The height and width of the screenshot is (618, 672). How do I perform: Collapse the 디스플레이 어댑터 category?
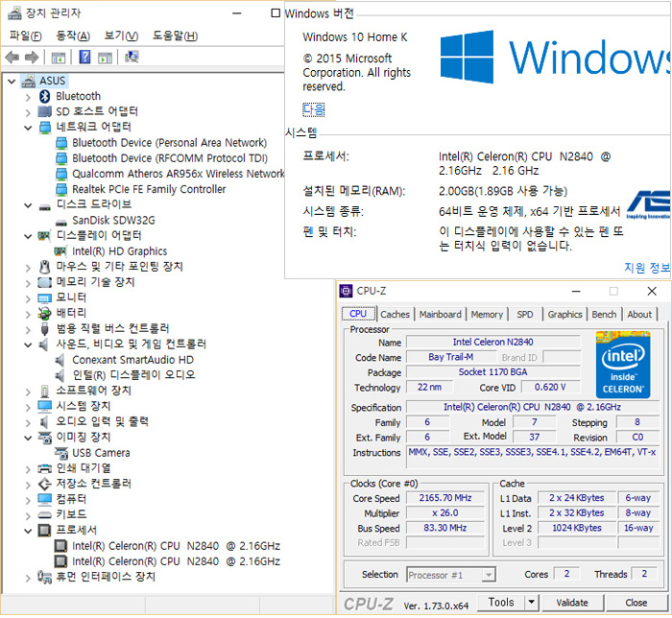click(x=28, y=236)
